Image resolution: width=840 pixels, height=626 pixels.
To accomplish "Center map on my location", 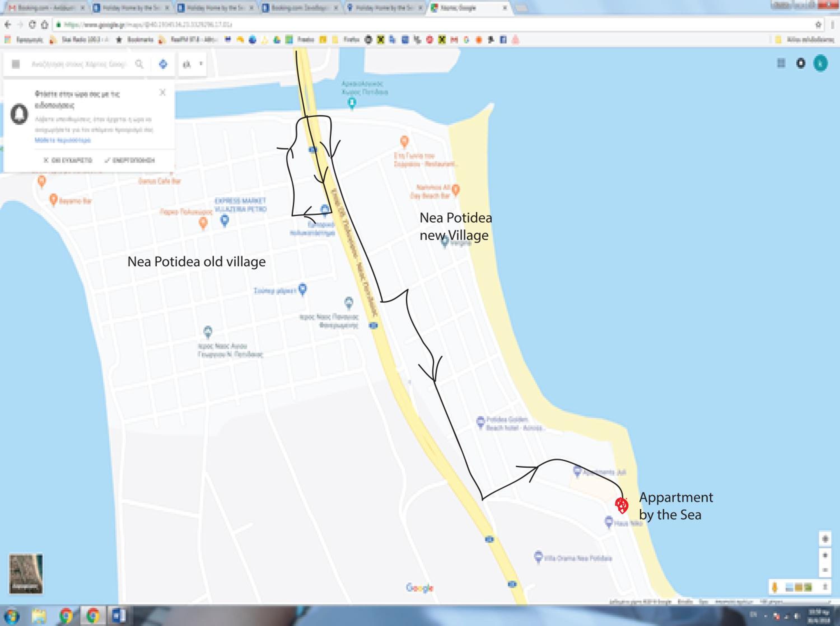I will (x=825, y=539).
